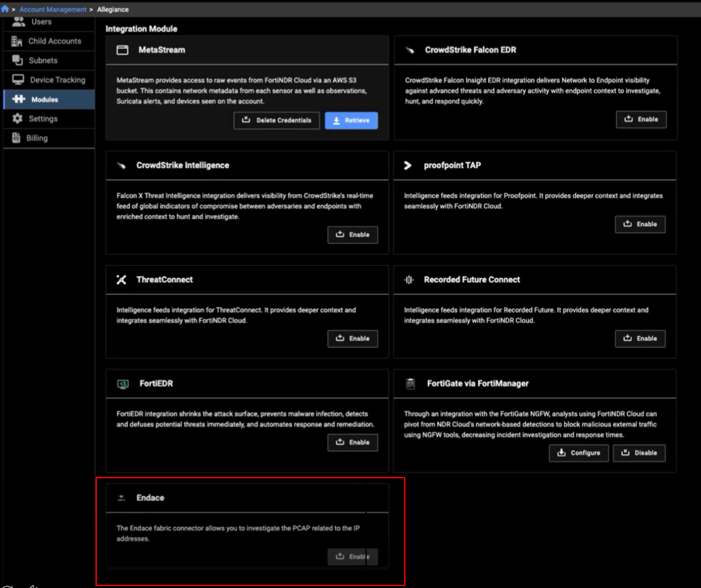Image resolution: width=701 pixels, height=588 pixels.
Task: Go to home via breadcrumb house icon
Action: [5, 9]
